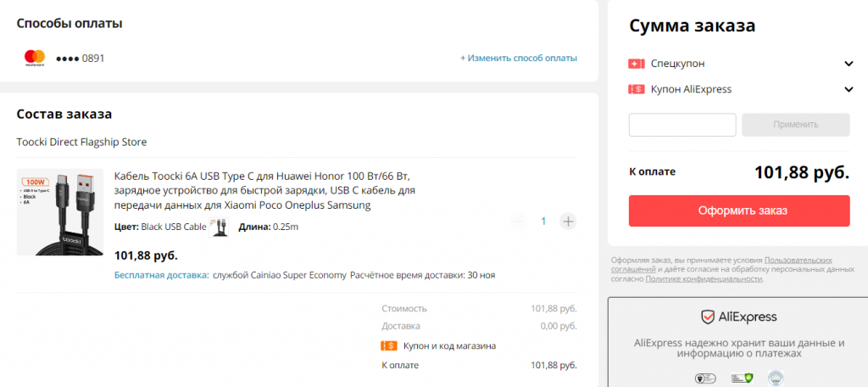Click the Стоимость label
The image size is (868, 387).
click(404, 309)
